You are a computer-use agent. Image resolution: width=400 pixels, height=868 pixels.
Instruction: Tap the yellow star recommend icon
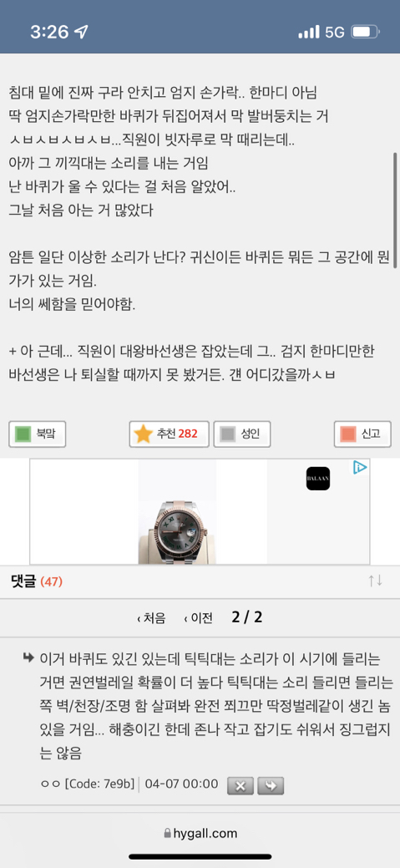[x=144, y=434]
